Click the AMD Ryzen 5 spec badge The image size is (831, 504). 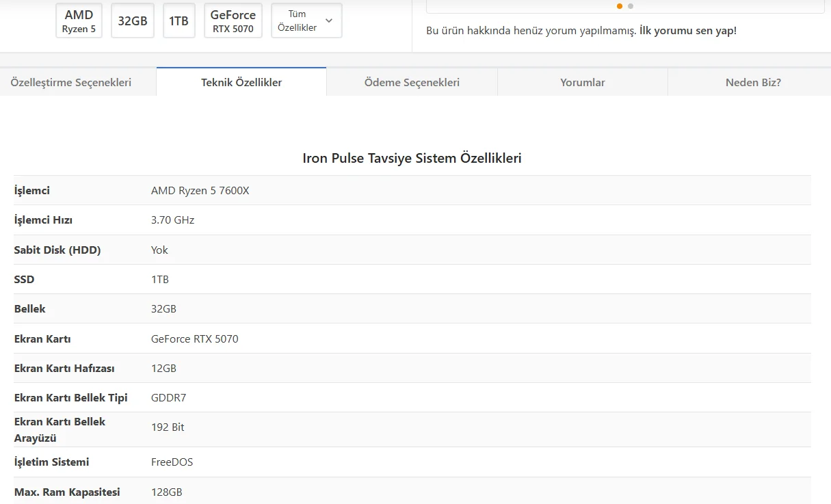(79, 21)
